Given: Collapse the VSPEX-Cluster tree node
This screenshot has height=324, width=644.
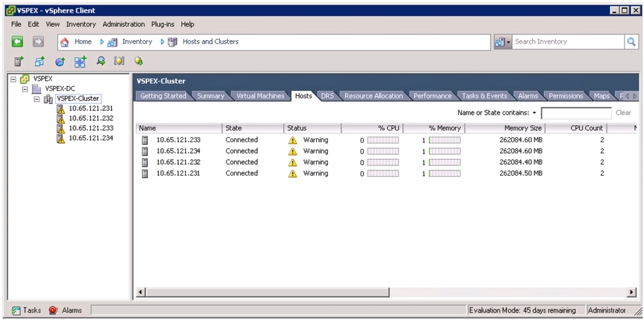Looking at the screenshot, I should pos(37,99).
